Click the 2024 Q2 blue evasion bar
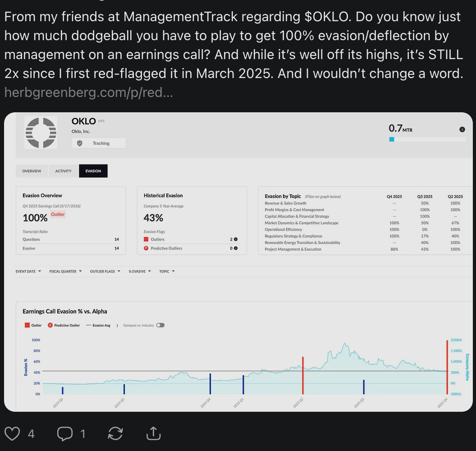476x451 pixels. 63,391
